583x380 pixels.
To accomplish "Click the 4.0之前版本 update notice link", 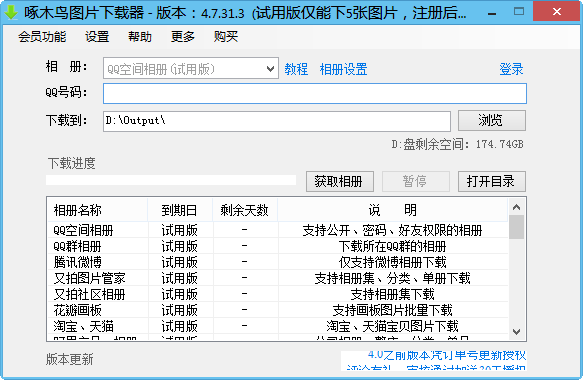I will coord(447,355).
